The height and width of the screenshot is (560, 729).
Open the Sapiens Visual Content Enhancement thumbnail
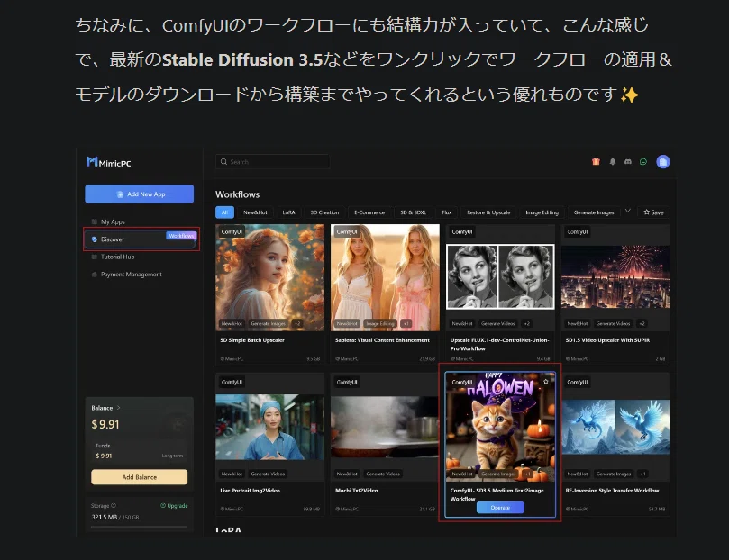click(x=385, y=277)
